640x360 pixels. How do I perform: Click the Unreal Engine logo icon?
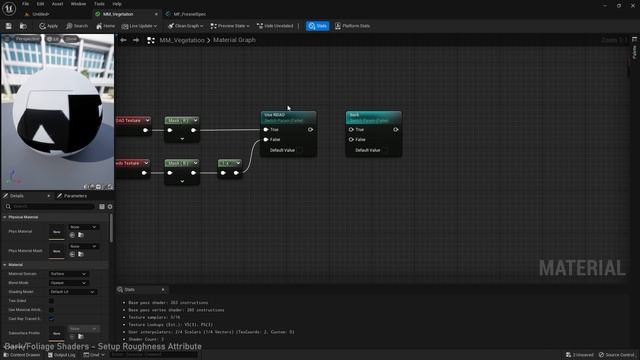(9, 8)
